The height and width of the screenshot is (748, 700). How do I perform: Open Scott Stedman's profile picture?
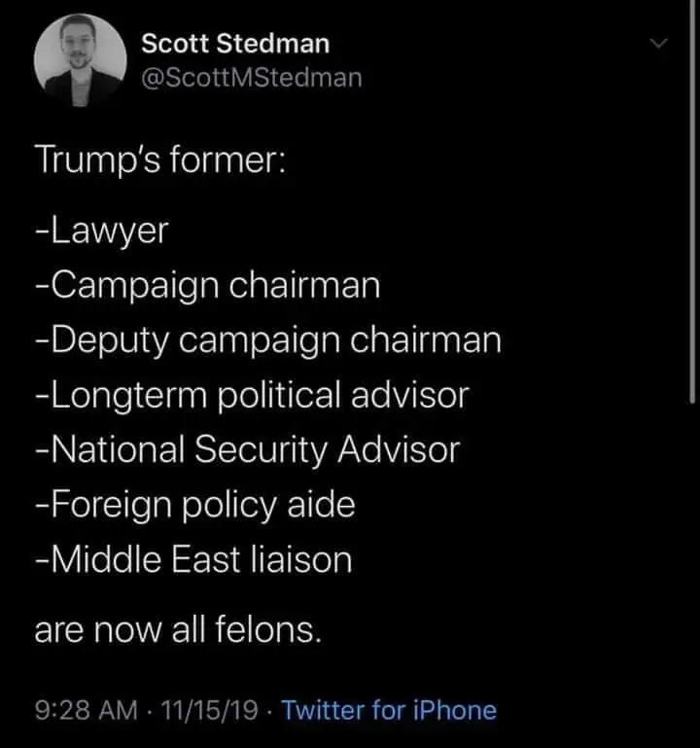[81, 60]
